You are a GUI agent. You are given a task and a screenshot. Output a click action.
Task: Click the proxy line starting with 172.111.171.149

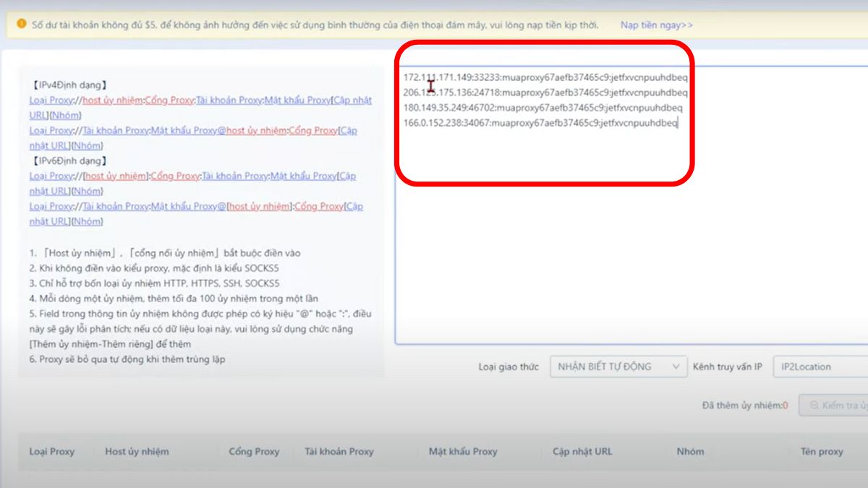545,77
